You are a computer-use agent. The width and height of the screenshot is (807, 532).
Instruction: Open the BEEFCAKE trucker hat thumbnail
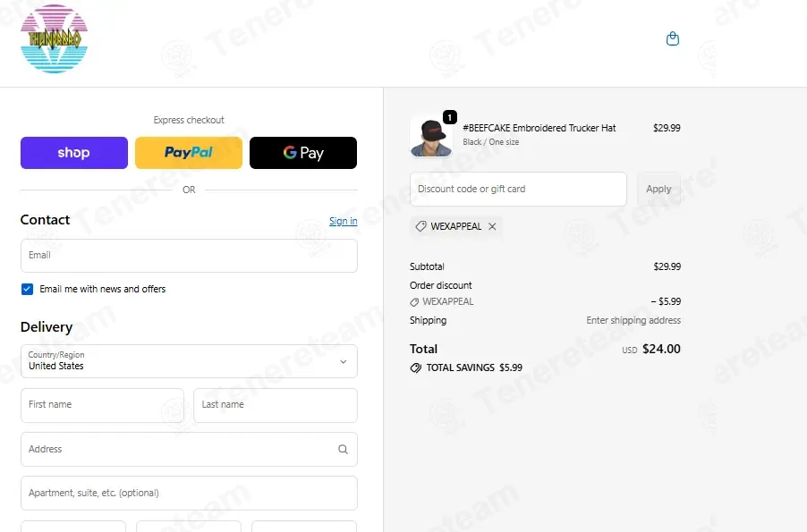click(x=430, y=137)
